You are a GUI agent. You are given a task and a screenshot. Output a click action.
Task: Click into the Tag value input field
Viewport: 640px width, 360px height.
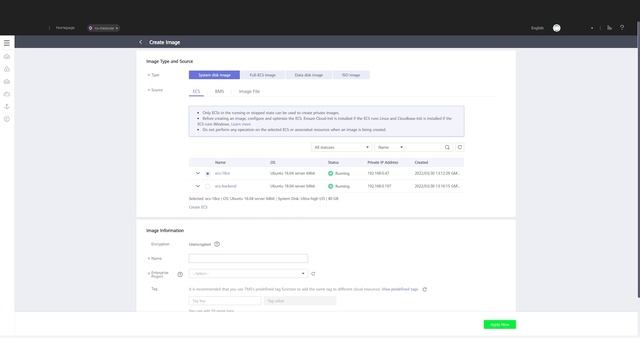pyautogui.click(x=300, y=301)
